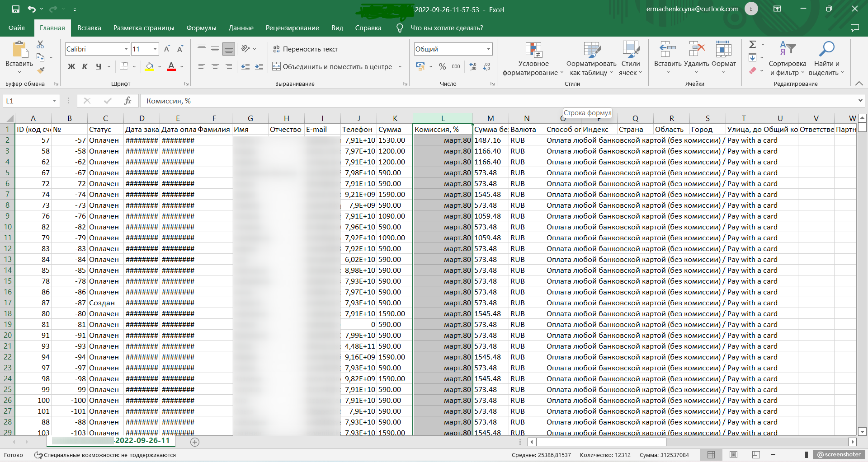Click the Save icon in title bar
Screen dimensions: 868x462
[x=16, y=9]
